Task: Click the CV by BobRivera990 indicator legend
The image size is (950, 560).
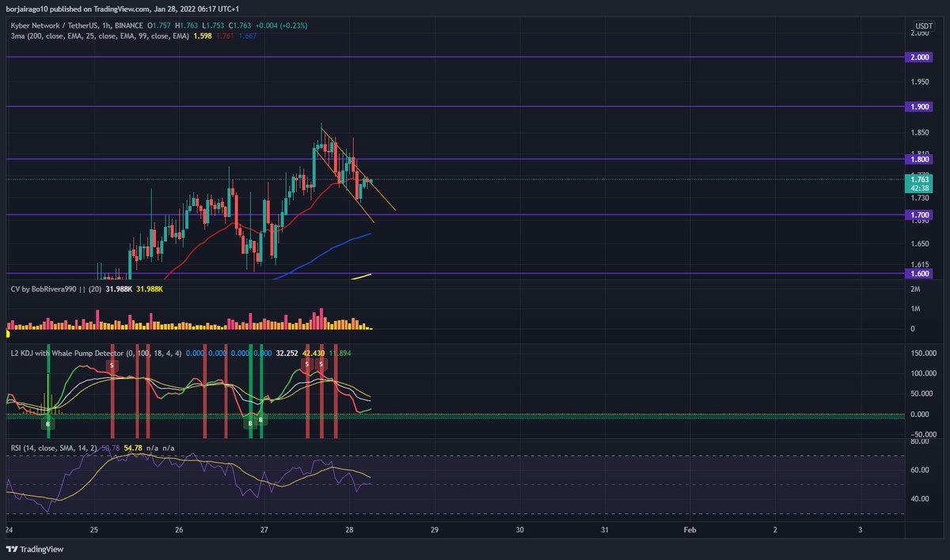Action: coord(56,290)
